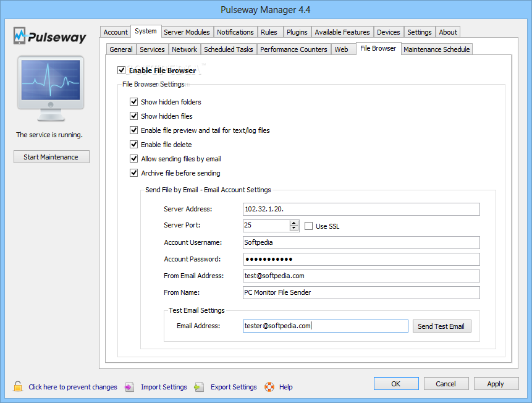Click the Import Settings arrow icon
Viewport: 532px width, 403px height.
pyautogui.click(x=129, y=387)
